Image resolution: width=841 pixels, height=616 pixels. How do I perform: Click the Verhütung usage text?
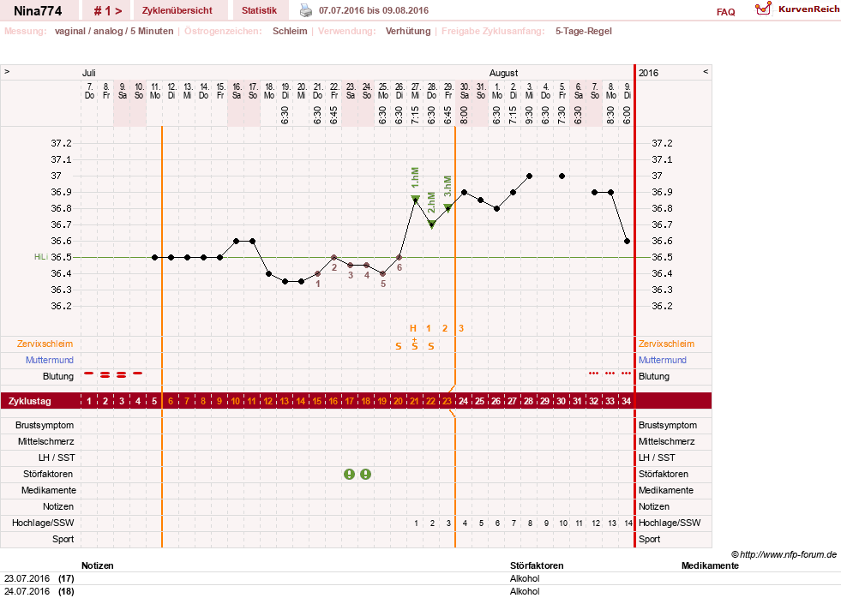pos(408,31)
